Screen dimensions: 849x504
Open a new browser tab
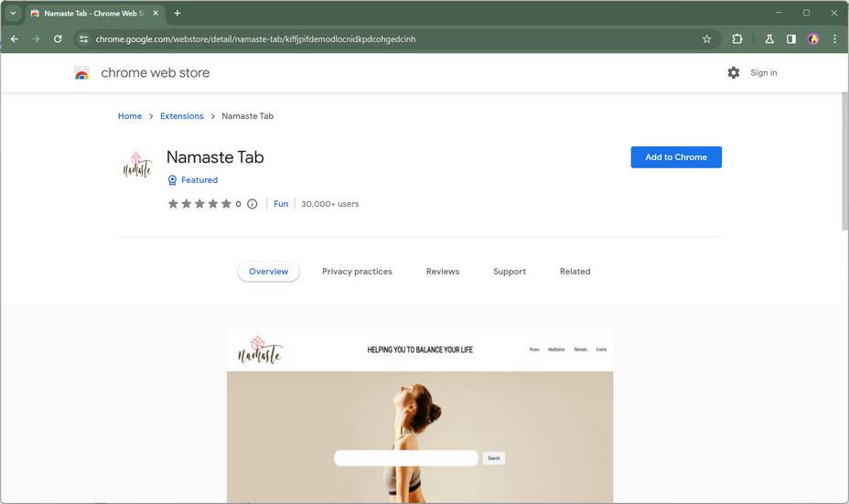[177, 14]
